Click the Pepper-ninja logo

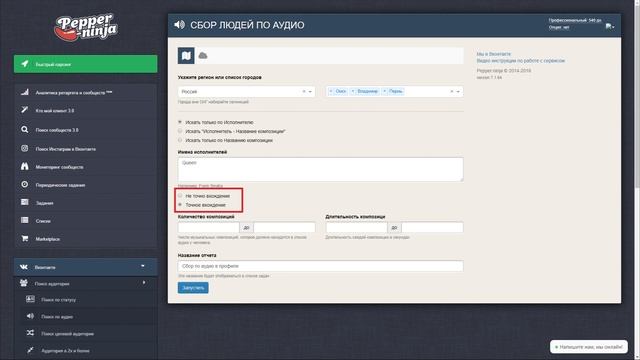point(86,28)
